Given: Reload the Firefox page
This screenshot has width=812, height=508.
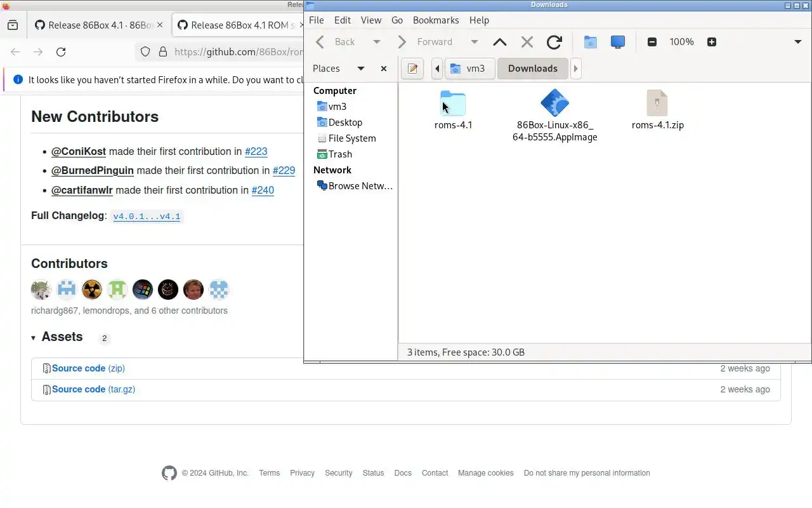Looking at the screenshot, I should point(61,52).
